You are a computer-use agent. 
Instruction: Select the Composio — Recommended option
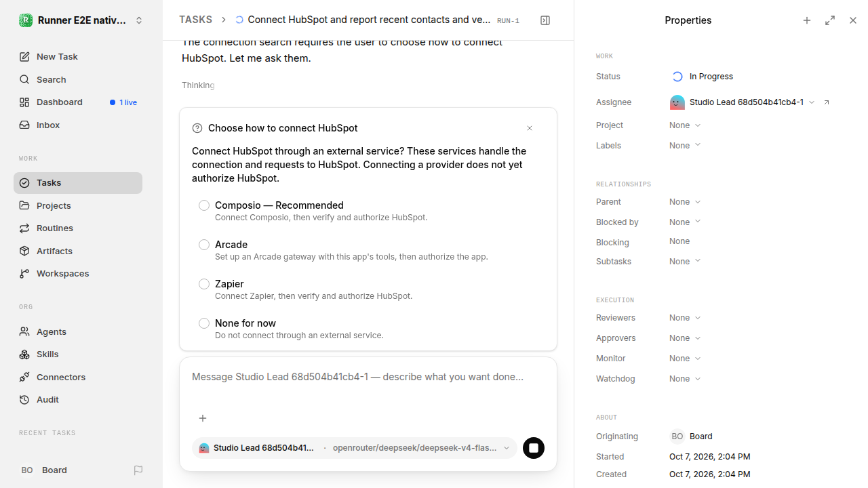click(x=368, y=211)
